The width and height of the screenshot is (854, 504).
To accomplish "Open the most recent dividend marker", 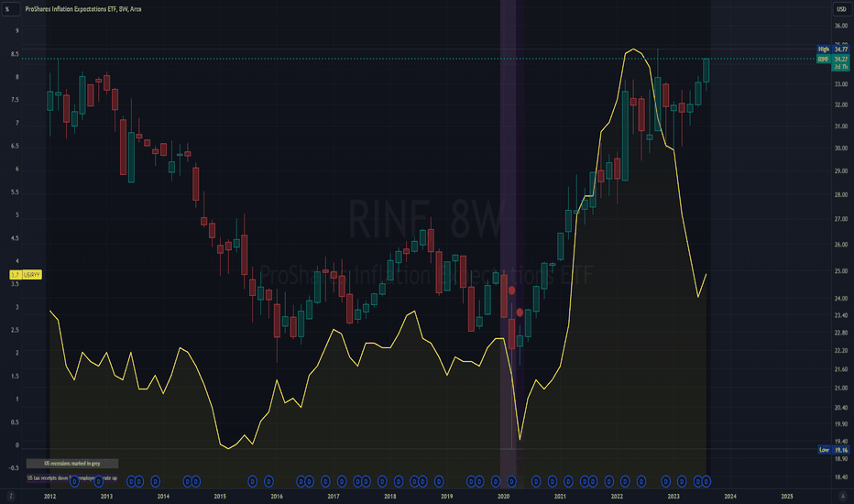I will click(706, 482).
